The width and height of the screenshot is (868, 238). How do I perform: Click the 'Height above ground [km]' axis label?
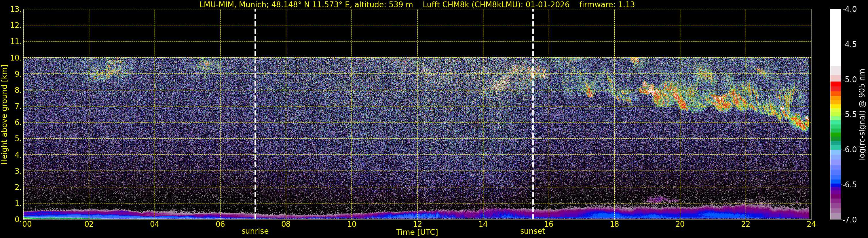(x=4, y=114)
